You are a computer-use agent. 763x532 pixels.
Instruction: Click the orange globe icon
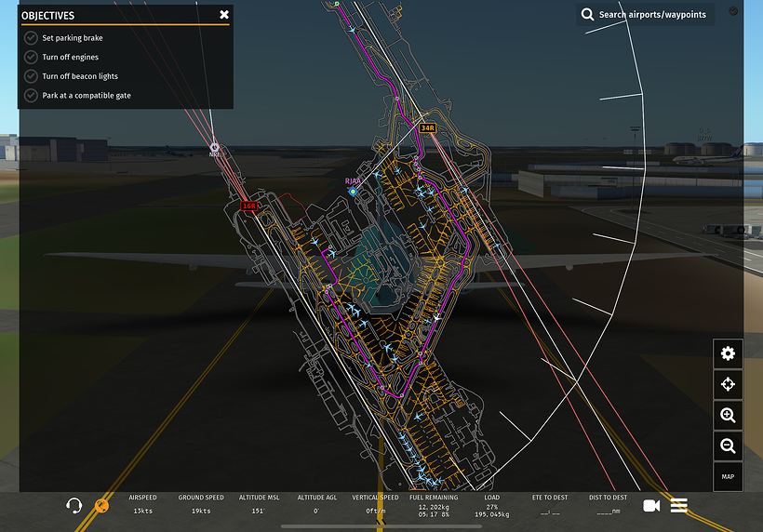click(101, 506)
